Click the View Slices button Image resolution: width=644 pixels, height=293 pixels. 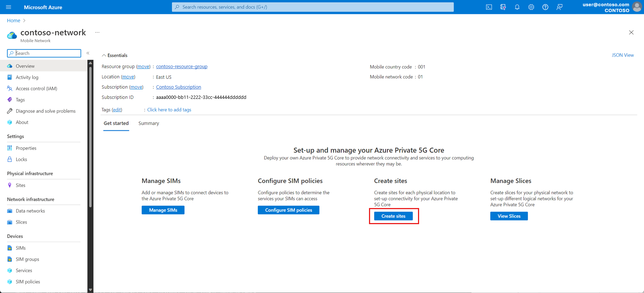tap(509, 216)
